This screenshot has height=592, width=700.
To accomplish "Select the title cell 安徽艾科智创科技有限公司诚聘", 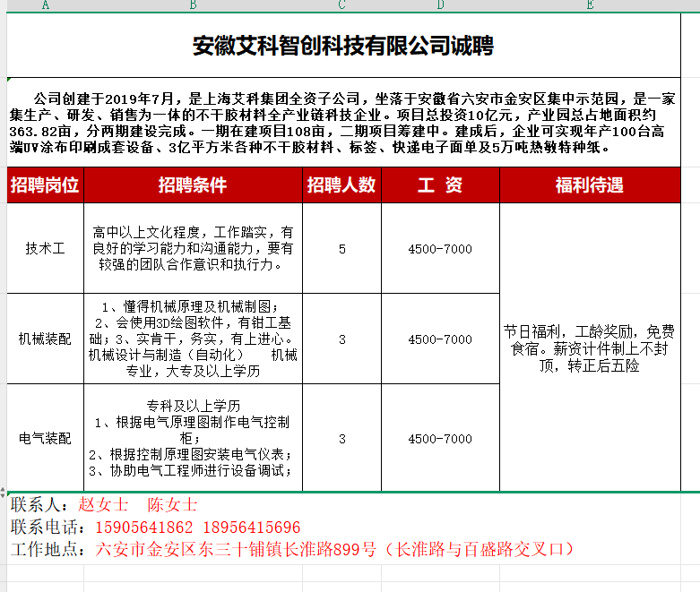I will (x=343, y=46).
